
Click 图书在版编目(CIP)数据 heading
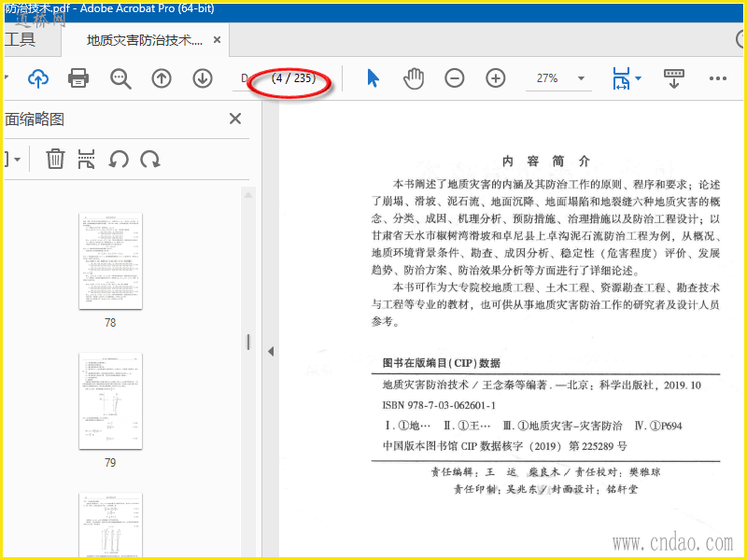pyautogui.click(x=441, y=363)
